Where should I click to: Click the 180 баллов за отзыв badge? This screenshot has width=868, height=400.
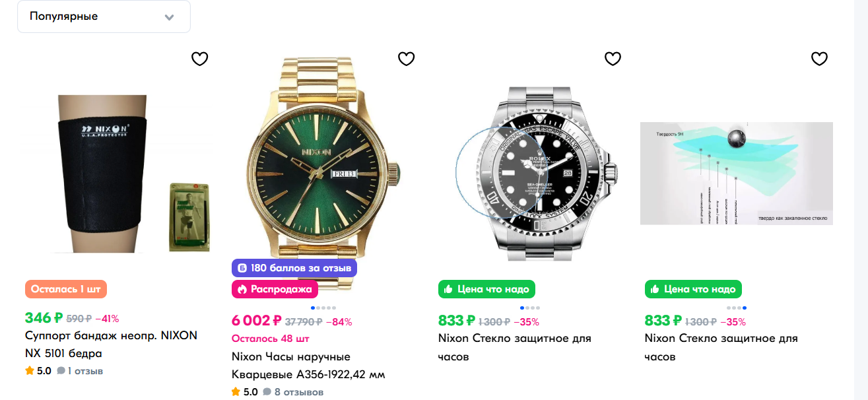(294, 268)
